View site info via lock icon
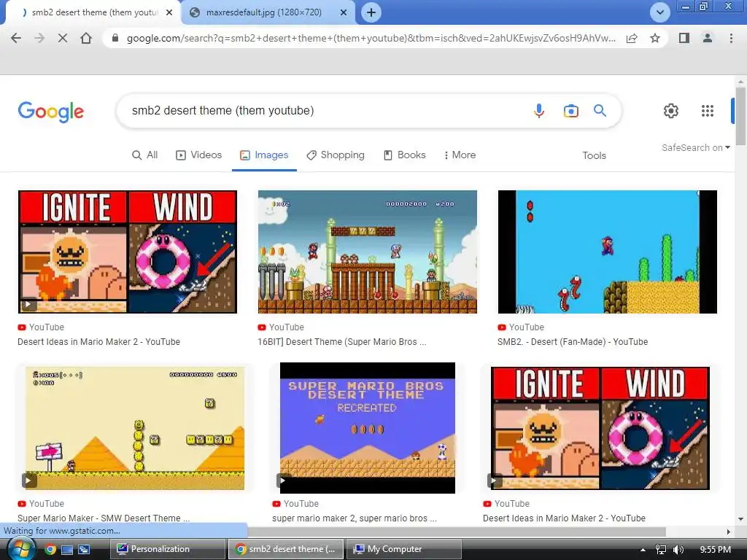The width and height of the screenshot is (747, 560). [x=115, y=38]
